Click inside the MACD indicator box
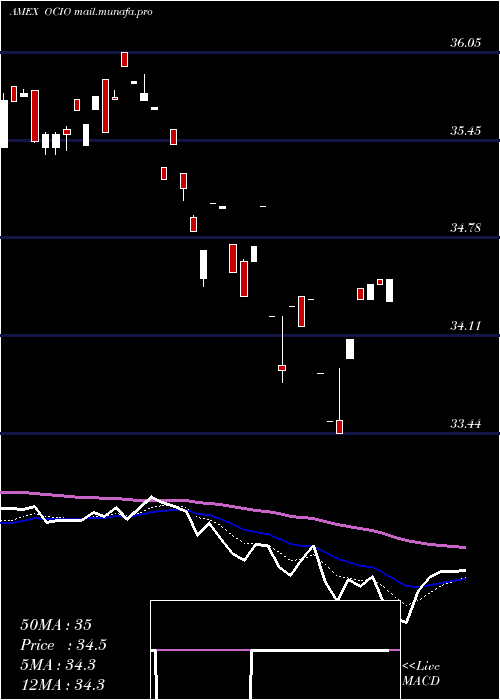Screen dimensions: 500x700 [275, 650]
